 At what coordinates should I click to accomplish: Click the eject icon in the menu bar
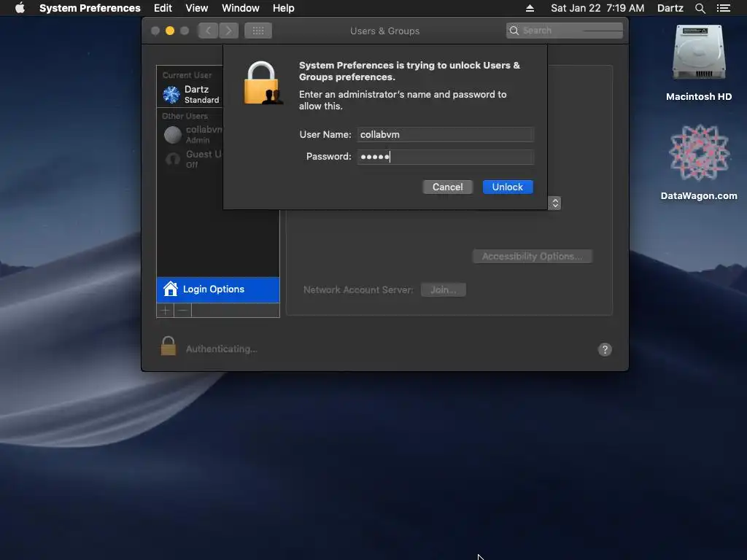[x=530, y=8]
